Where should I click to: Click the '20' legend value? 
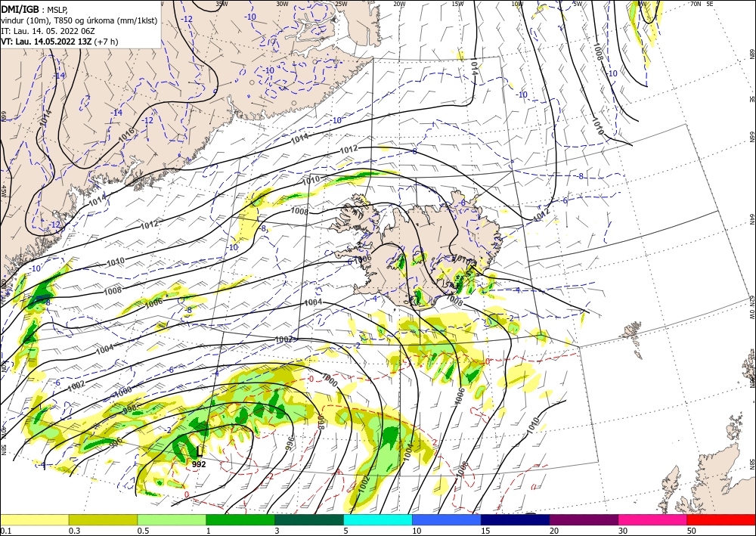554,531
